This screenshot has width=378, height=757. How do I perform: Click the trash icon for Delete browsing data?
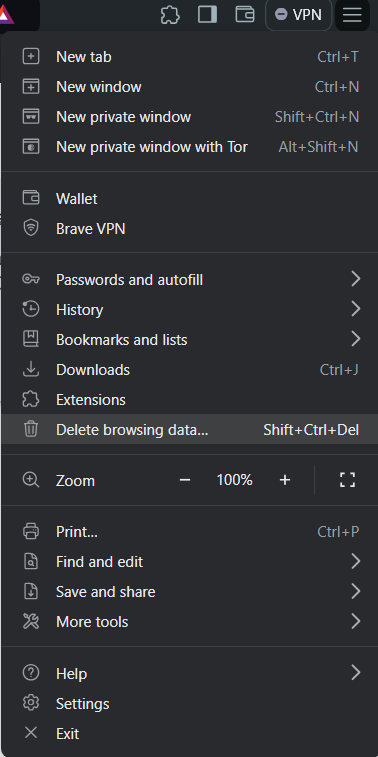31,429
